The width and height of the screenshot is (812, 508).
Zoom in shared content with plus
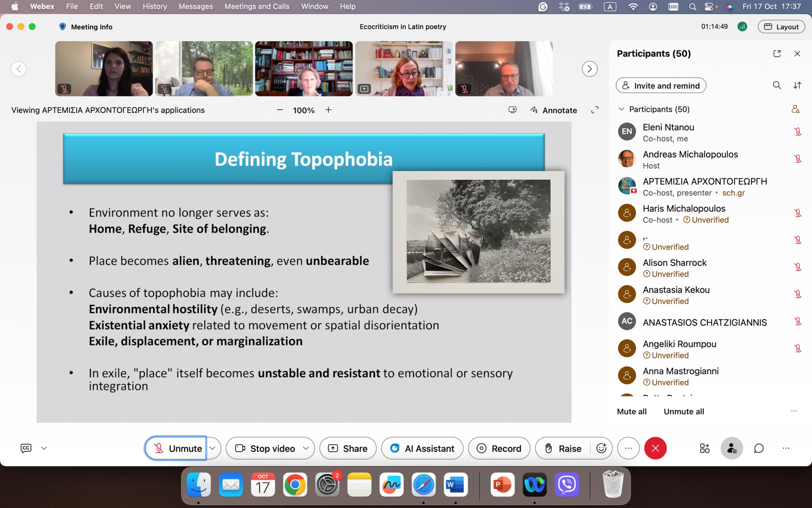tap(328, 110)
